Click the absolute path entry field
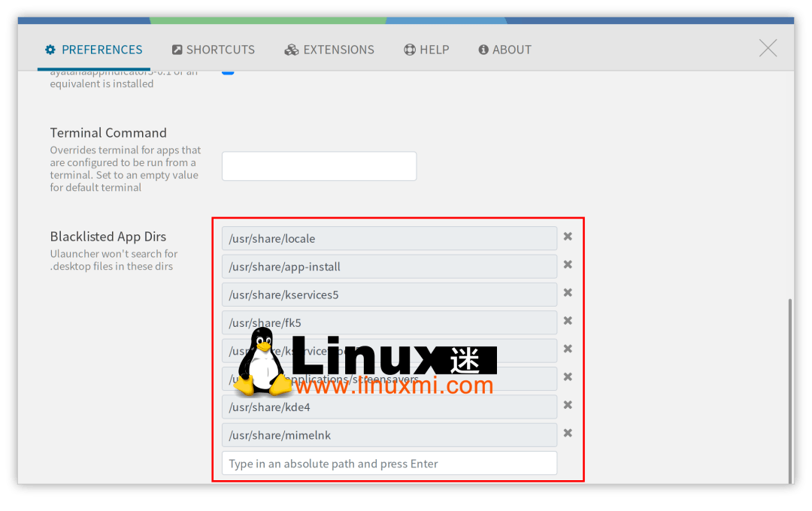Screen dimensions: 812x511 pyautogui.click(x=389, y=463)
